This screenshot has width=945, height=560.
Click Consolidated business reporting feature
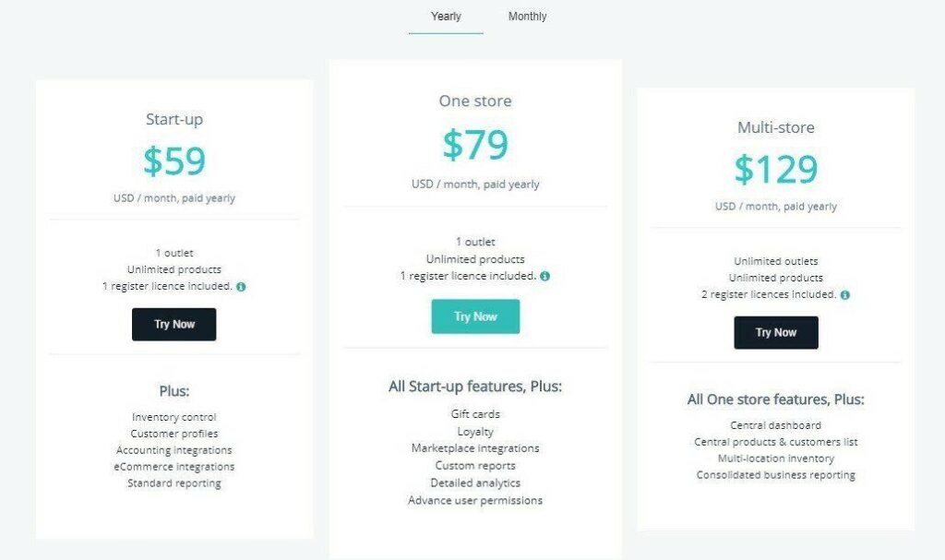(775, 475)
